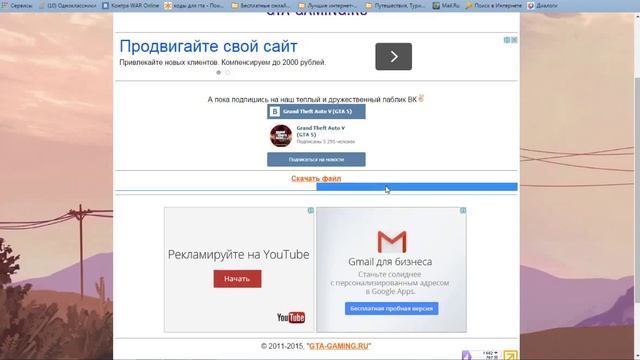Click the GTA V group avatar thumbnail
This screenshot has width=640, height=360.
281,136
